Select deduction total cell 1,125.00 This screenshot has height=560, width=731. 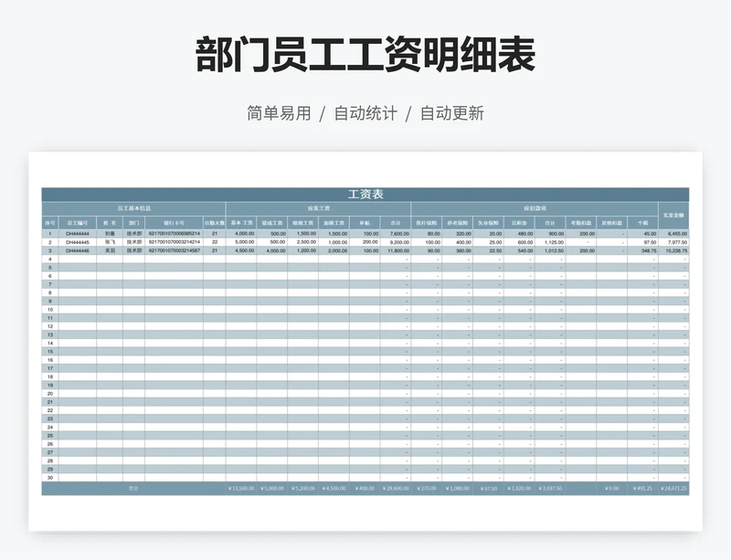pos(550,242)
